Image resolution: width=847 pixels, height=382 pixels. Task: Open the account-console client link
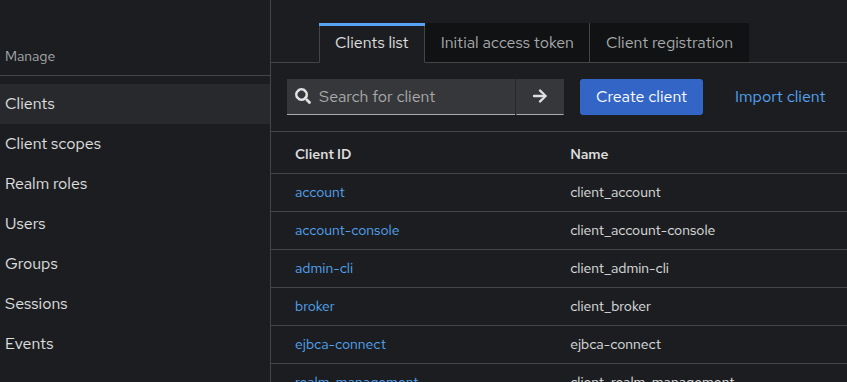click(347, 231)
